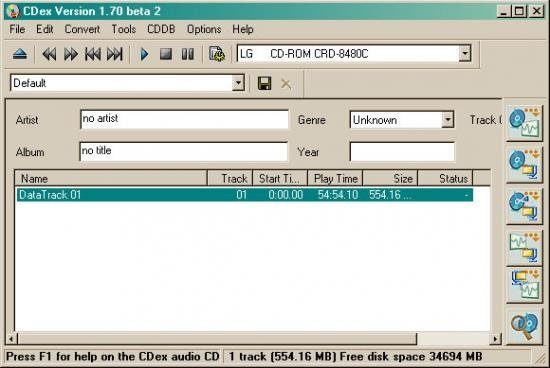Open the Options menu
The width and height of the screenshot is (550, 368).
click(204, 29)
